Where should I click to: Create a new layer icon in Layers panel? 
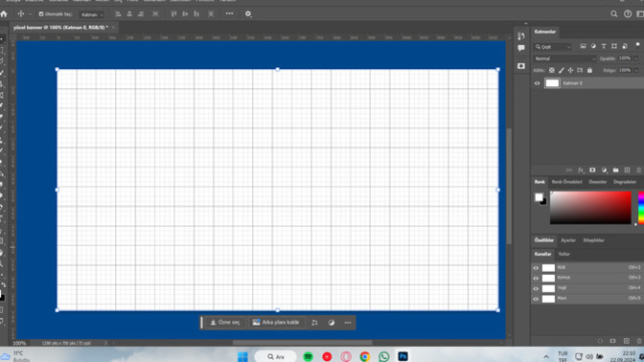[x=627, y=170]
